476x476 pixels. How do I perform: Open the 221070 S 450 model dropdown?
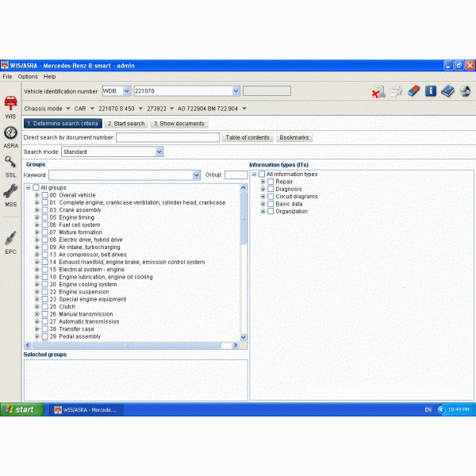click(140, 109)
